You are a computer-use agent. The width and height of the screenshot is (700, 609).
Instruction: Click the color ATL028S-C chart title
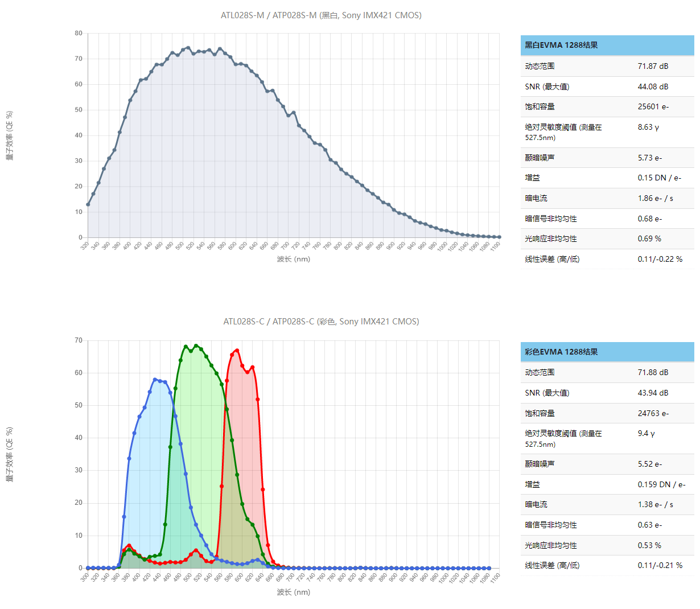pos(321,322)
